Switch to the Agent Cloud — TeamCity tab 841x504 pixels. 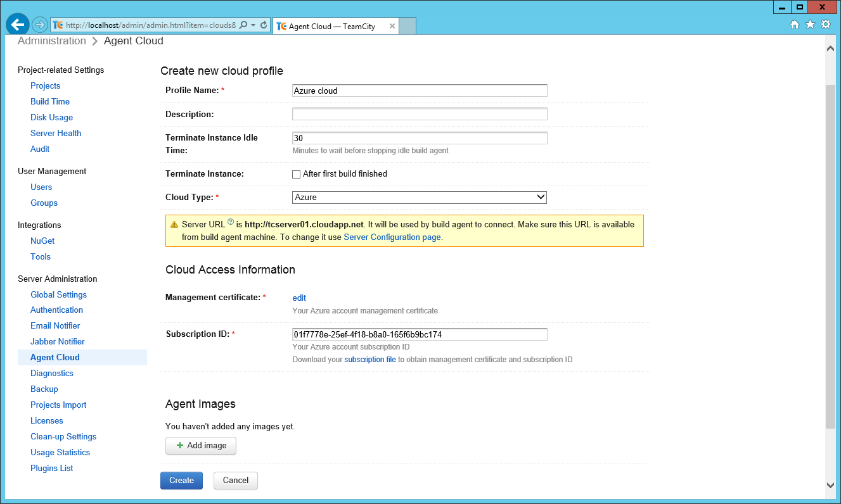point(336,27)
